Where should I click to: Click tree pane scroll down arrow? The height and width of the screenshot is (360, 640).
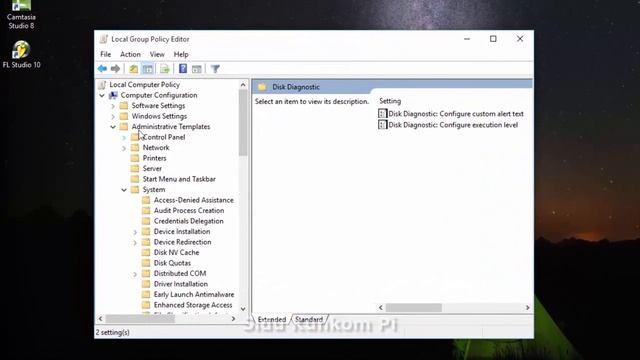coord(243,309)
